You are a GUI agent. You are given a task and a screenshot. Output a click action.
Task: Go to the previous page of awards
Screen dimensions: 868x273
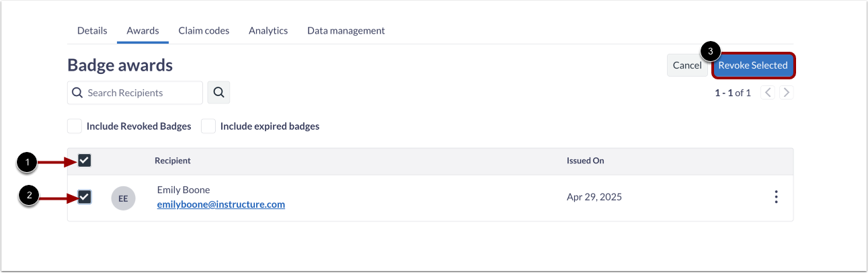pos(767,93)
